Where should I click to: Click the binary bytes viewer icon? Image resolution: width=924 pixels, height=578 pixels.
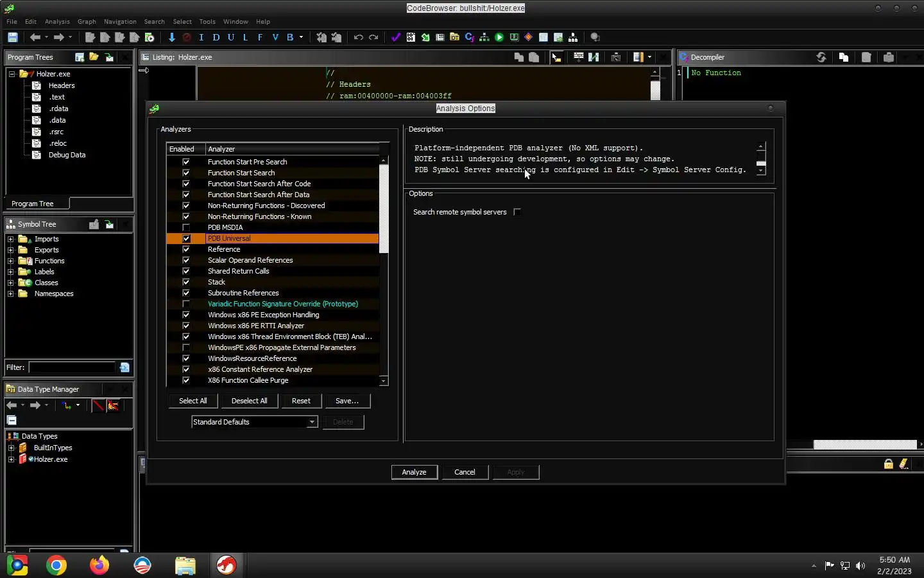[x=411, y=37]
